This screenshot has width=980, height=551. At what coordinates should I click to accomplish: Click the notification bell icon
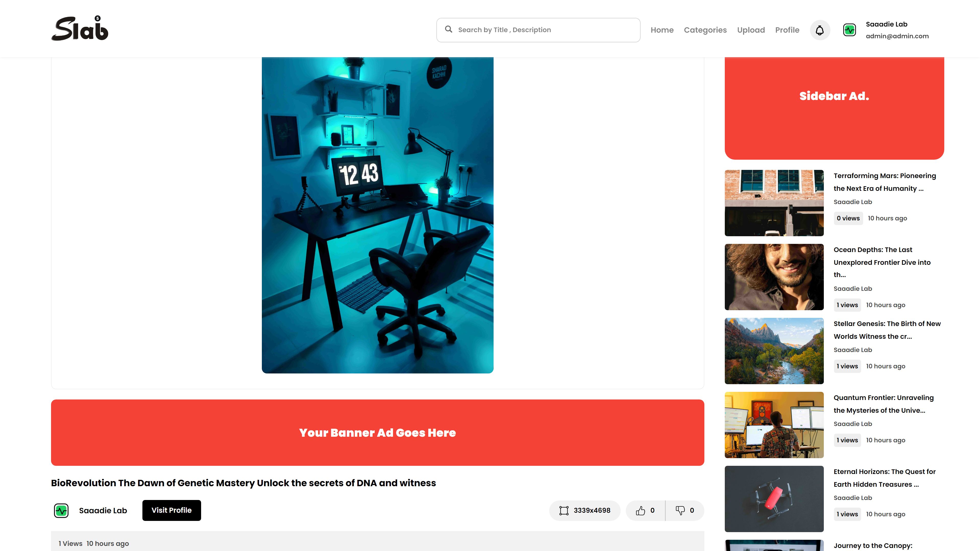click(x=819, y=30)
